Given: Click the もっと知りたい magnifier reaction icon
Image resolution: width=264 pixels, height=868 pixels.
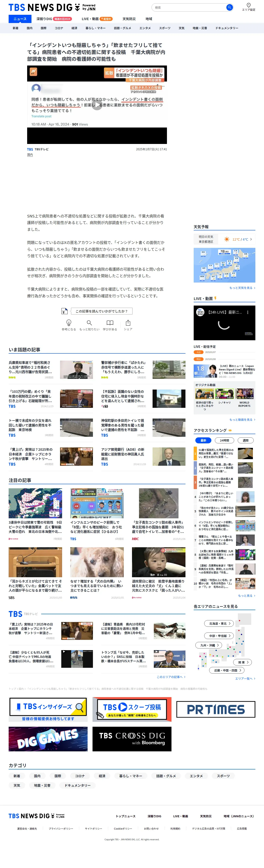Looking at the screenshot, I should pos(89,322).
